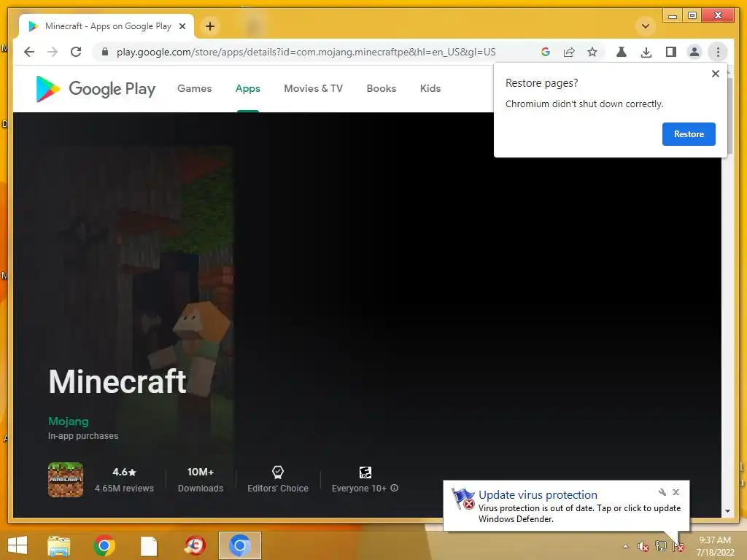Open the blank document taskbar icon

pyautogui.click(x=149, y=545)
